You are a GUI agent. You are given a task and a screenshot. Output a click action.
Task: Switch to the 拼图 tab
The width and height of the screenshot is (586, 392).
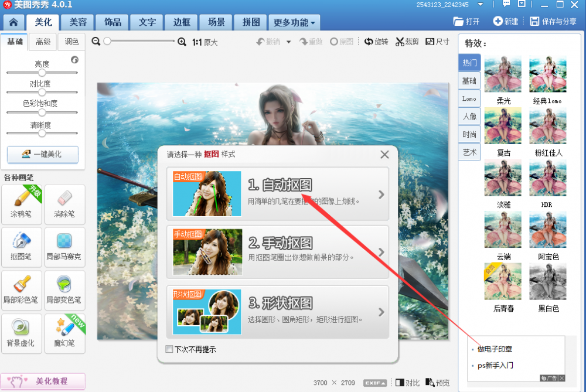pyautogui.click(x=251, y=22)
